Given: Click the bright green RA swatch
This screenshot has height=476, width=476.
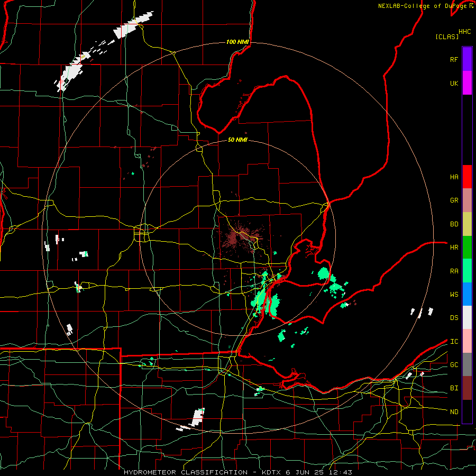Looking at the screenshot, I should (x=467, y=270).
